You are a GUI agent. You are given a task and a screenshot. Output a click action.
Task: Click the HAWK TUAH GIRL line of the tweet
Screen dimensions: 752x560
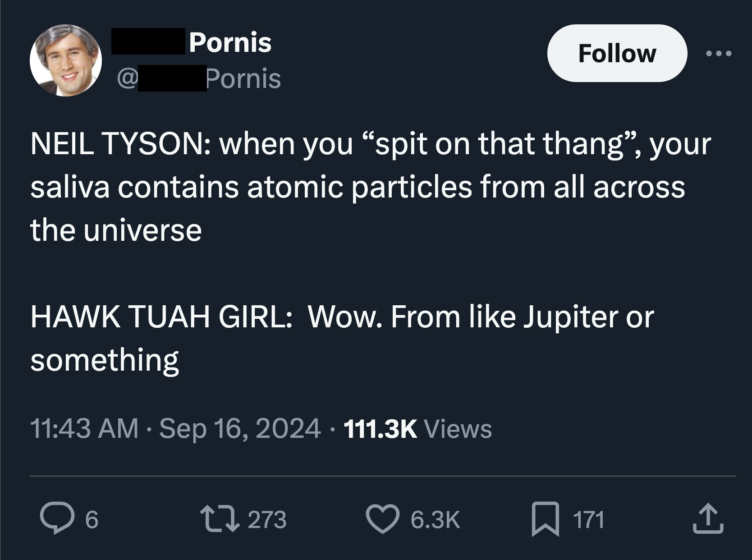(x=342, y=317)
